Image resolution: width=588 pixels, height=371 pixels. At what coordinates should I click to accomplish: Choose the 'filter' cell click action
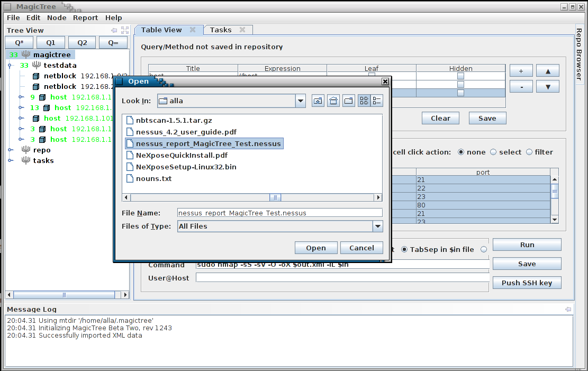click(x=529, y=152)
